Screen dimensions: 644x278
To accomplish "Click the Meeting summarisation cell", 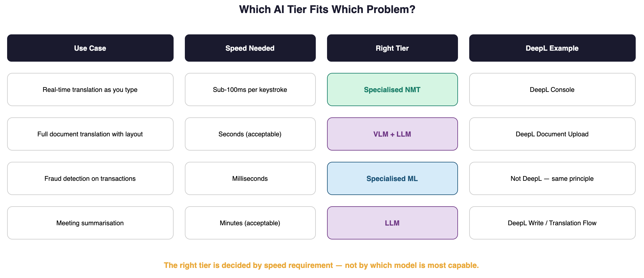I will tap(90, 223).
